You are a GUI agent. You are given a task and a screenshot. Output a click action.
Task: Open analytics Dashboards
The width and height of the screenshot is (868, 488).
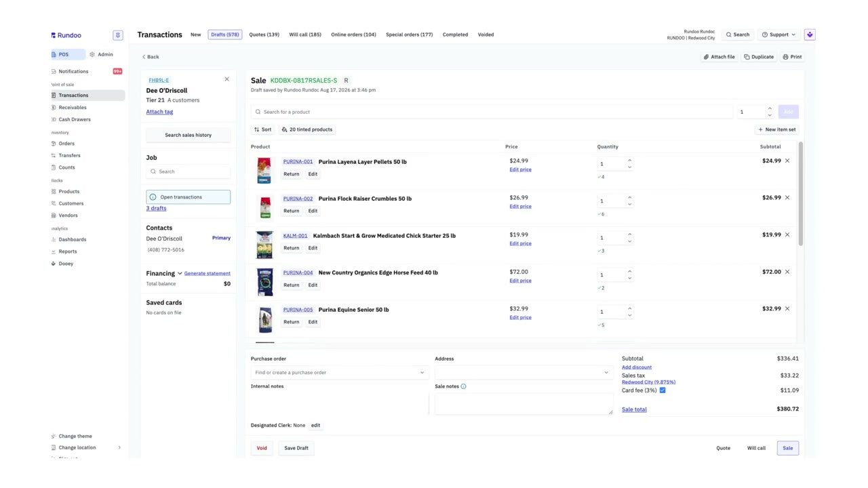[x=72, y=239]
